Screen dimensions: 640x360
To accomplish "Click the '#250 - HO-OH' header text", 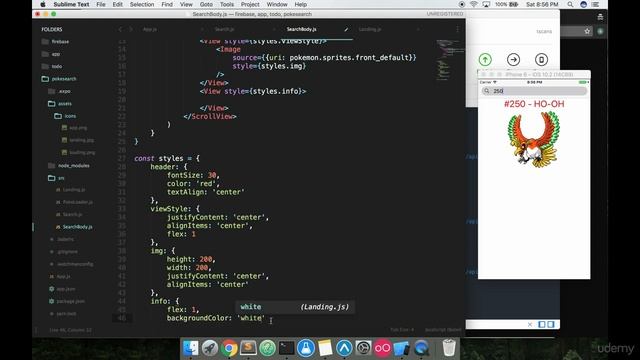I will coord(534,104).
